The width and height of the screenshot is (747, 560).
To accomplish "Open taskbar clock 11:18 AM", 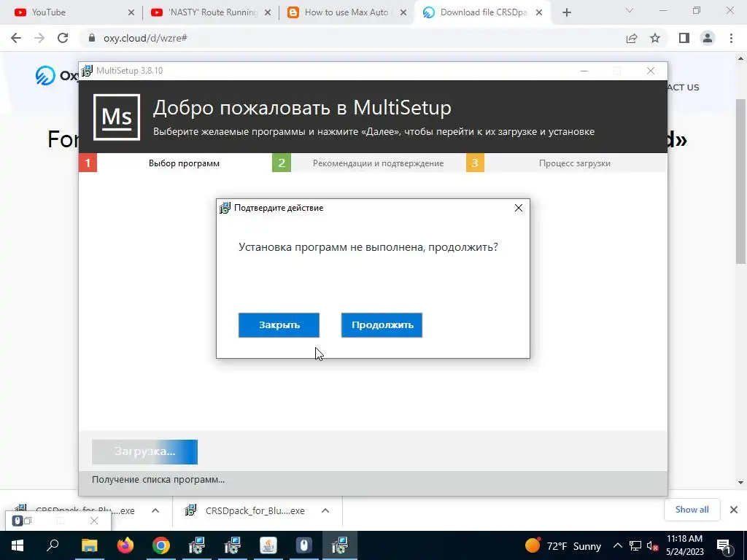I will [x=684, y=545].
